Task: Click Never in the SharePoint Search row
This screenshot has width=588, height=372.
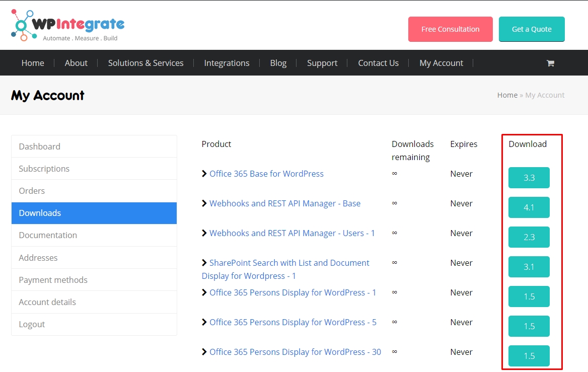Action: (x=461, y=262)
